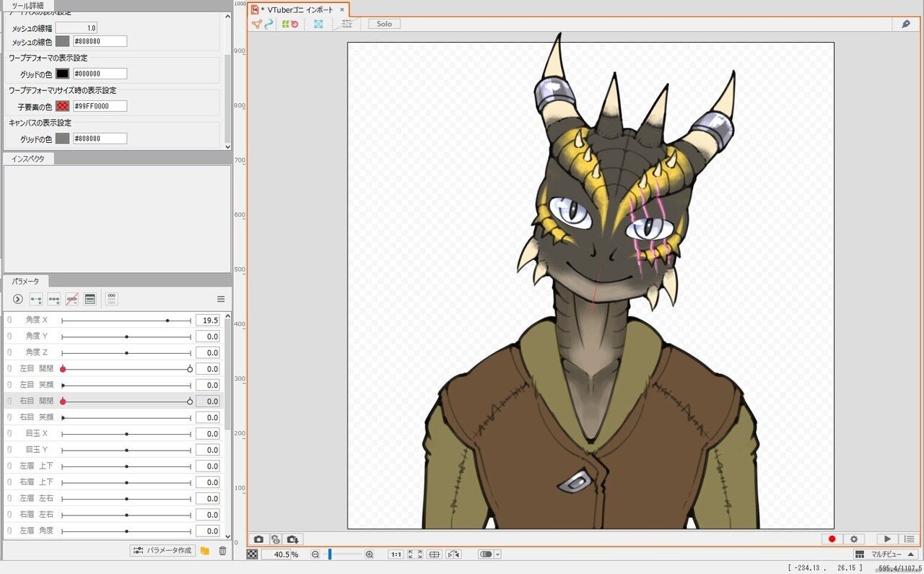Click the grayed grid icon beside Solo

pyautogui.click(x=347, y=24)
